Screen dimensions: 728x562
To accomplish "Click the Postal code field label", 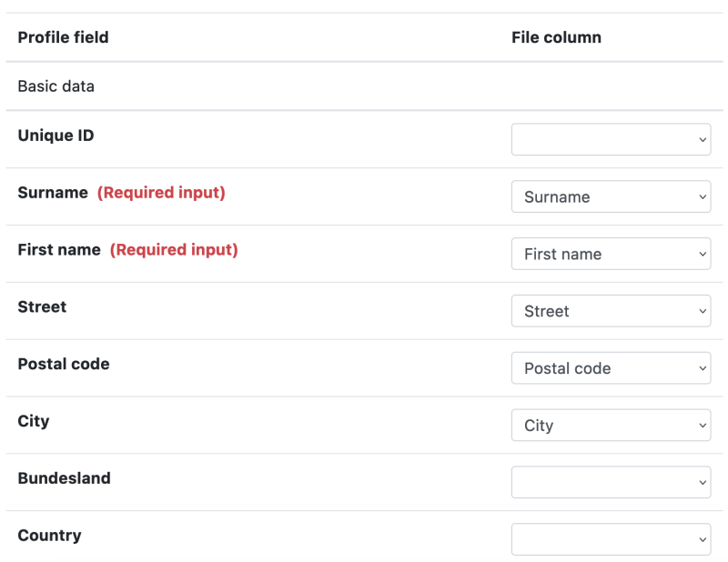I will pyautogui.click(x=64, y=364).
